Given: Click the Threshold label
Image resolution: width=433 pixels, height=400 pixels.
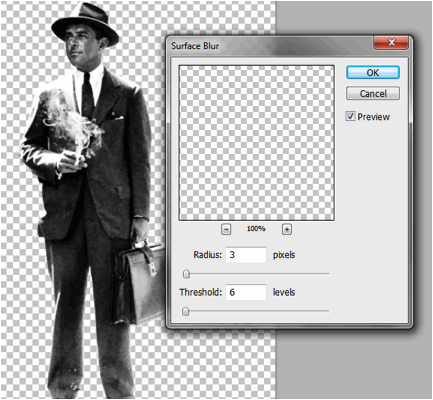Looking at the screenshot, I should [x=200, y=292].
